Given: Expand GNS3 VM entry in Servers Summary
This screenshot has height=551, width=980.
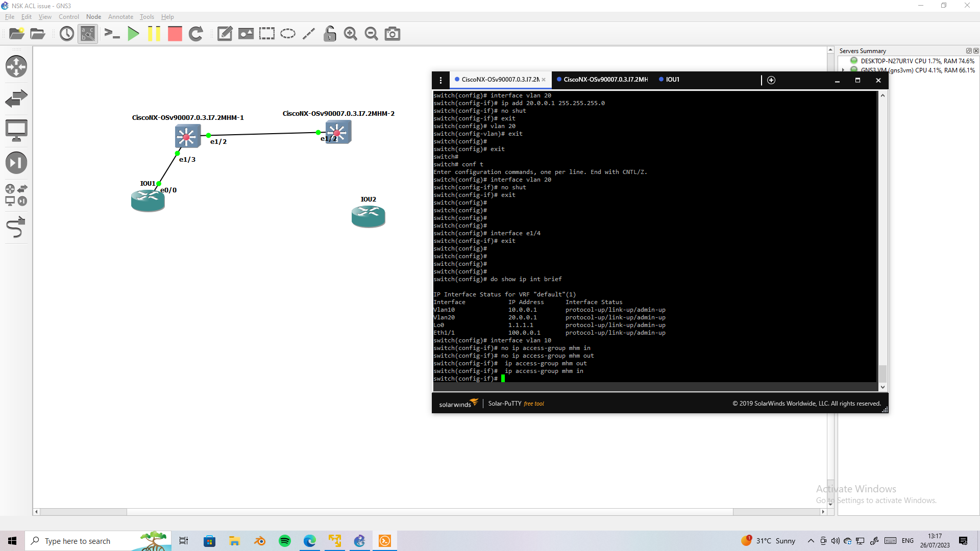Looking at the screenshot, I should 842,70.
